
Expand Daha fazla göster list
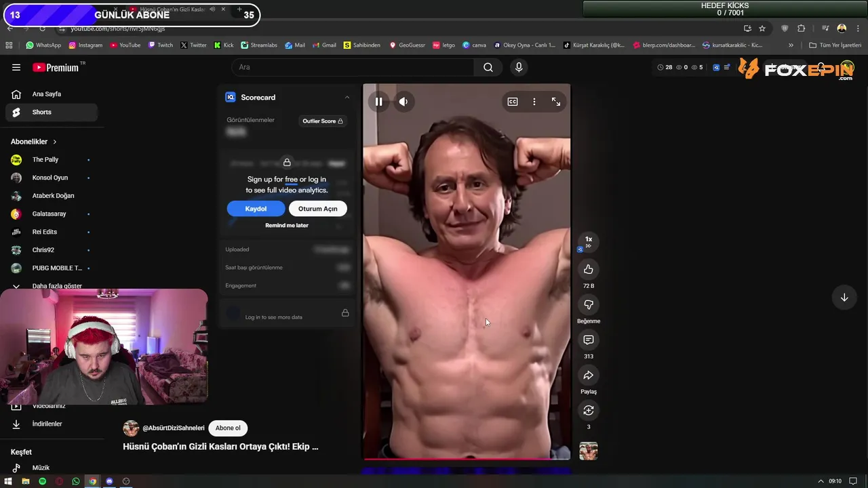coord(51,285)
